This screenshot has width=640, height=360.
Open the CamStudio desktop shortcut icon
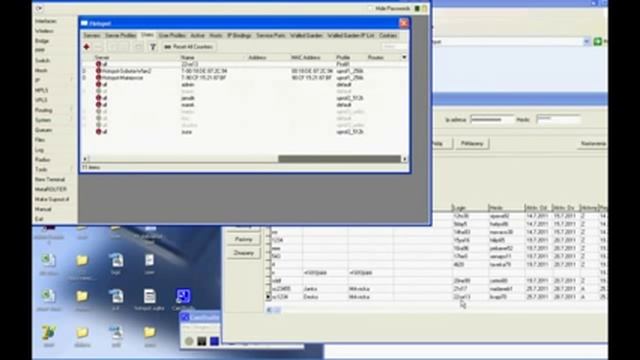pos(183,296)
